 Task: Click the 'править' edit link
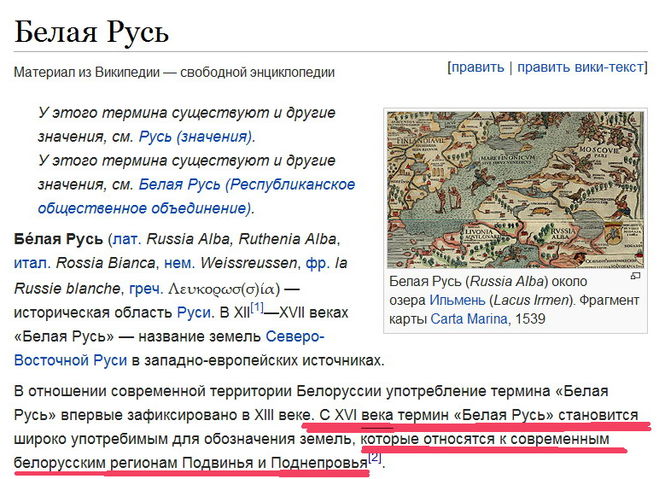pos(478,67)
